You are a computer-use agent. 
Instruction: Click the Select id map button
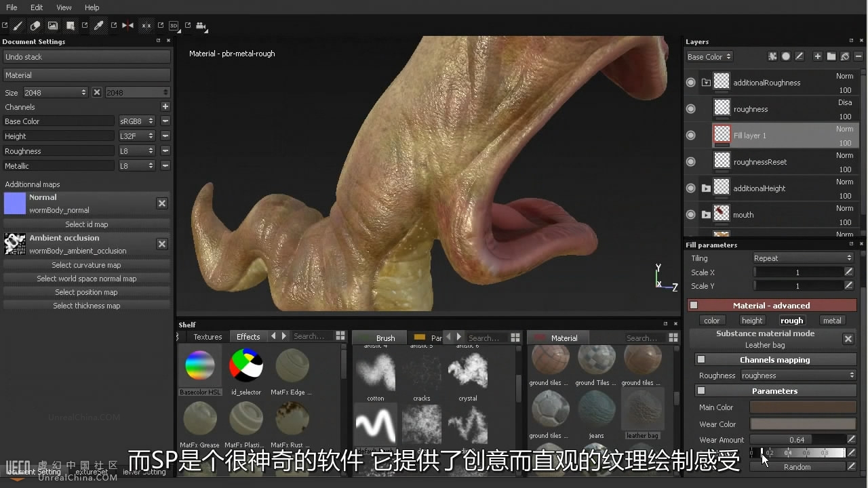click(87, 224)
